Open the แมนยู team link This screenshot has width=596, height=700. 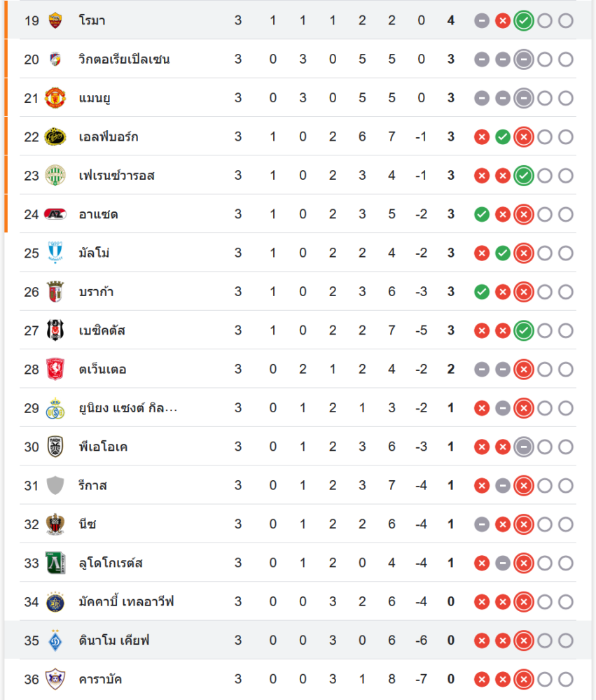pos(95,98)
